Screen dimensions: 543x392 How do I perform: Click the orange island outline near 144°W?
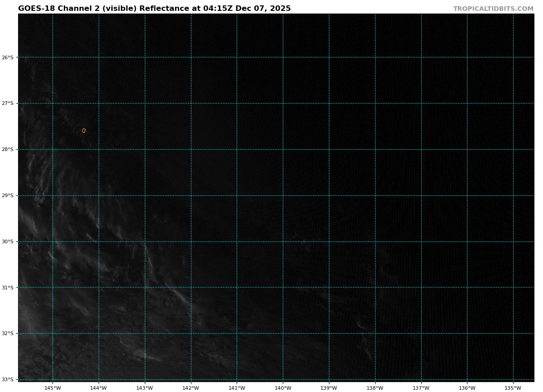[x=84, y=131]
